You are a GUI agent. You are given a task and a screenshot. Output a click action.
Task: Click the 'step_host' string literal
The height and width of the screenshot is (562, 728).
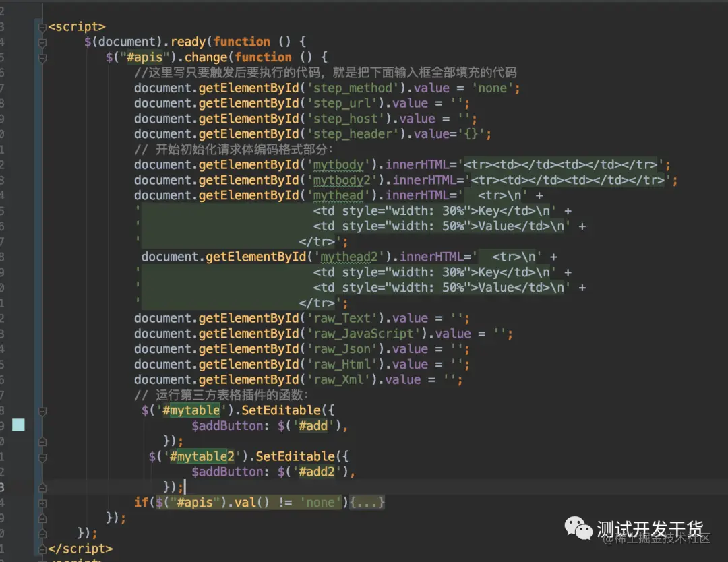coord(346,119)
